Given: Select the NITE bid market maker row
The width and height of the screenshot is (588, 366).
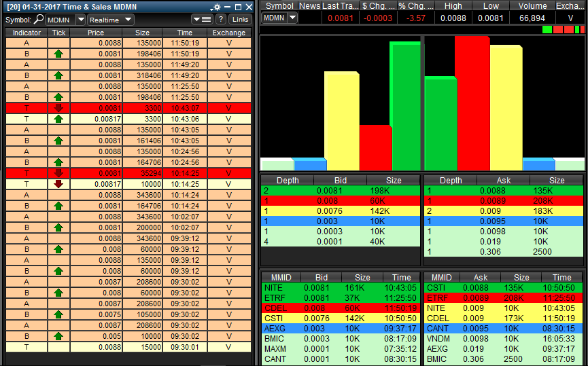Looking at the screenshot, I should [x=340, y=288].
